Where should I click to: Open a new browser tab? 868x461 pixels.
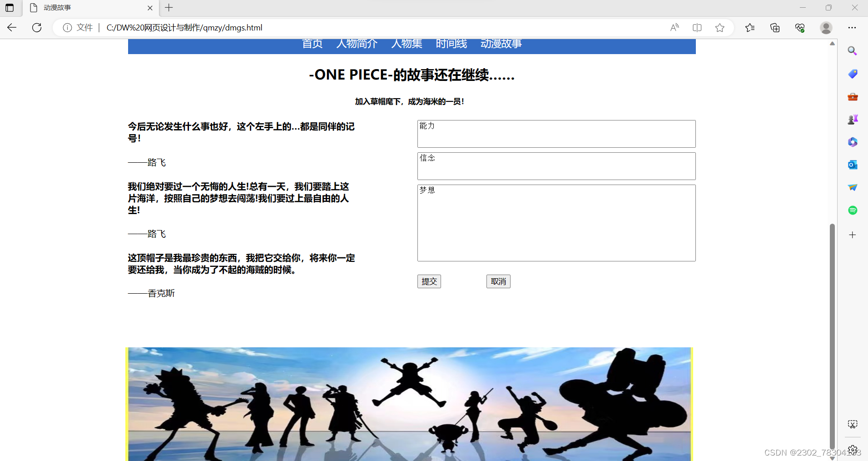(169, 8)
